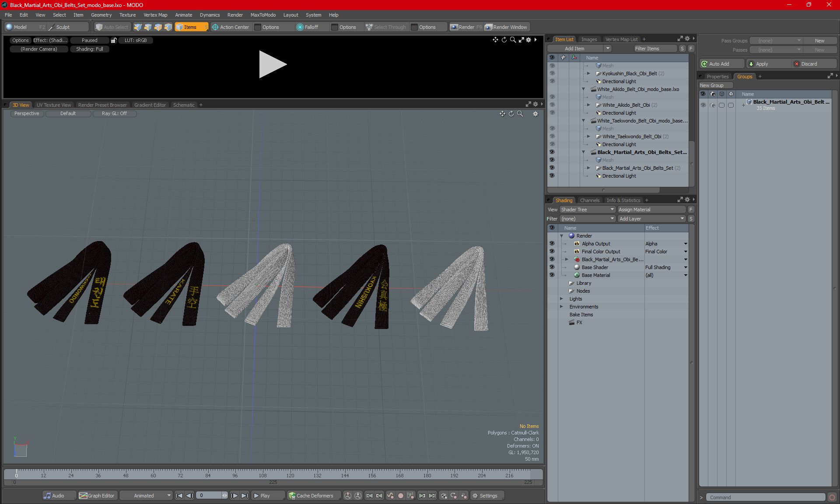Expand Black_Martial_Arts_Obi_Belts_Set group item

(588, 168)
